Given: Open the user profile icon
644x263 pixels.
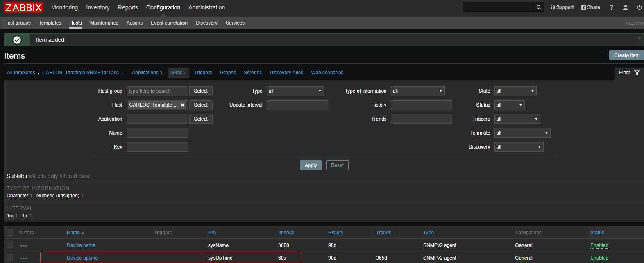Looking at the screenshot, I should click(625, 7).
